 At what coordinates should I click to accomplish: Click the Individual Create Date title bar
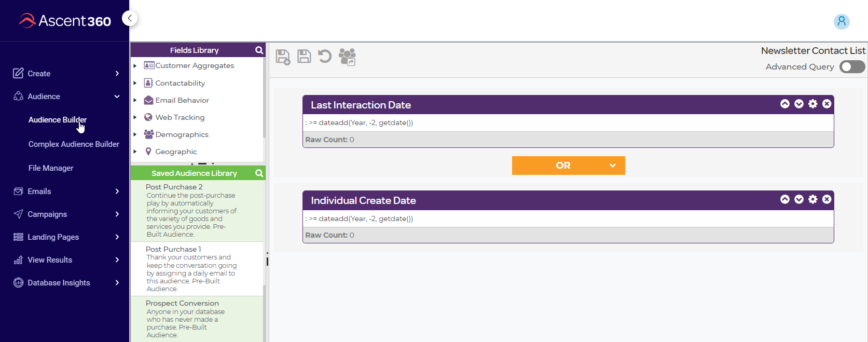(x=568, y=200)
